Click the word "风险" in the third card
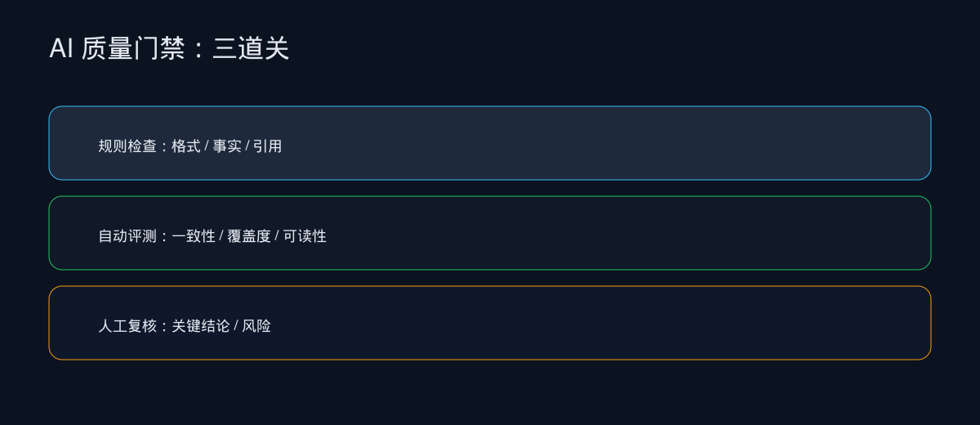980x425 pixels. point(256,326)
